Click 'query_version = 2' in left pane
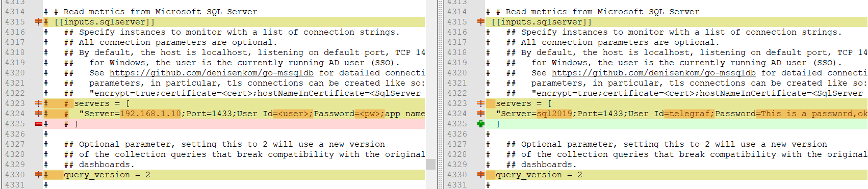The height and width of the screenshot is (189, 868). tap(107, 175)
